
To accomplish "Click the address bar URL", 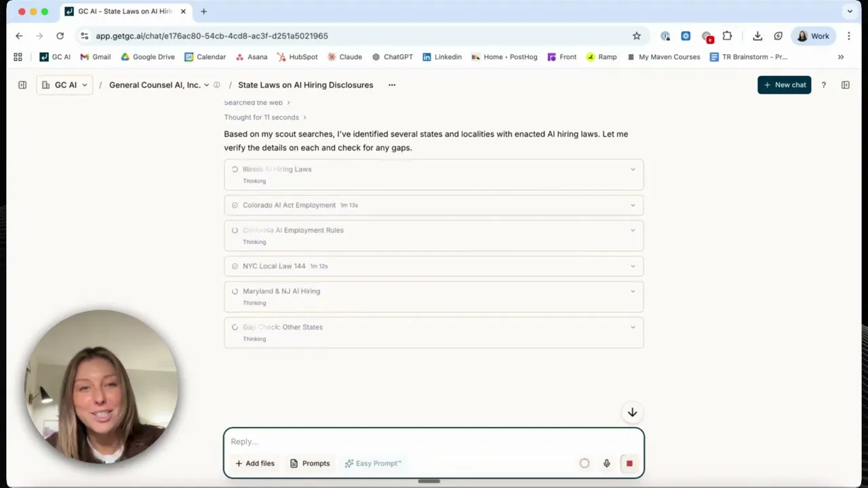I will [x=212, y=36].
